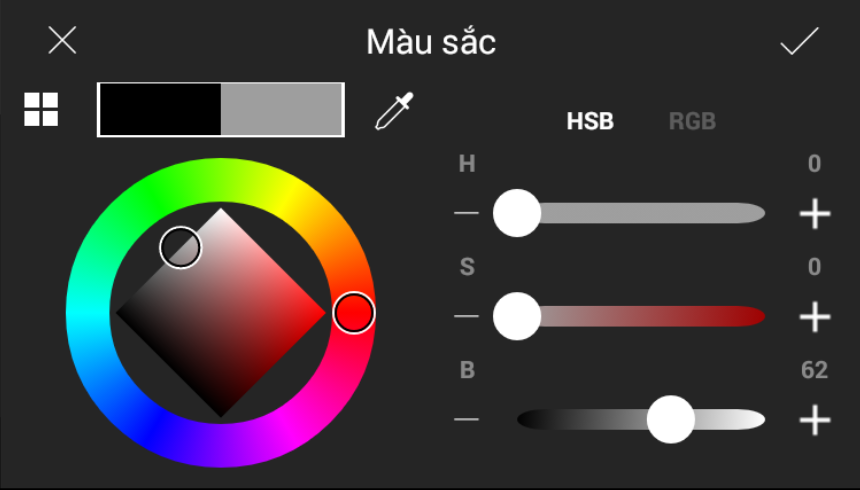Increase the B value with plus

[x=815, y=419]
